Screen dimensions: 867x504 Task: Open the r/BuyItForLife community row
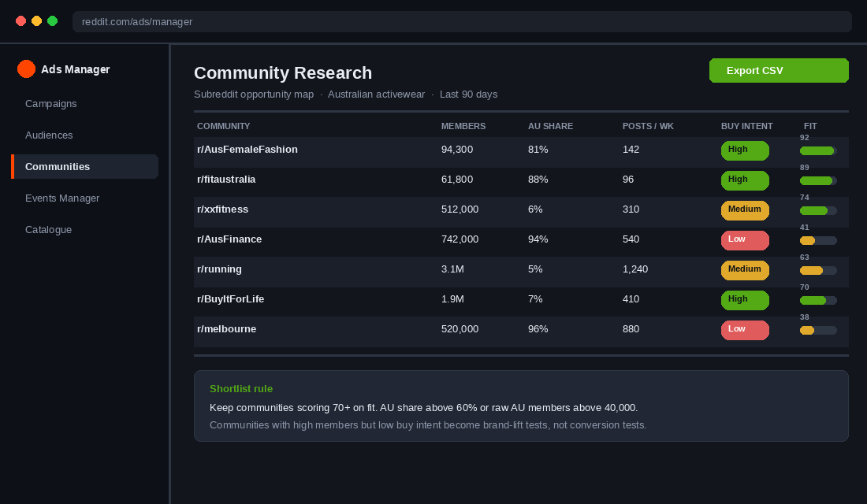521,302
